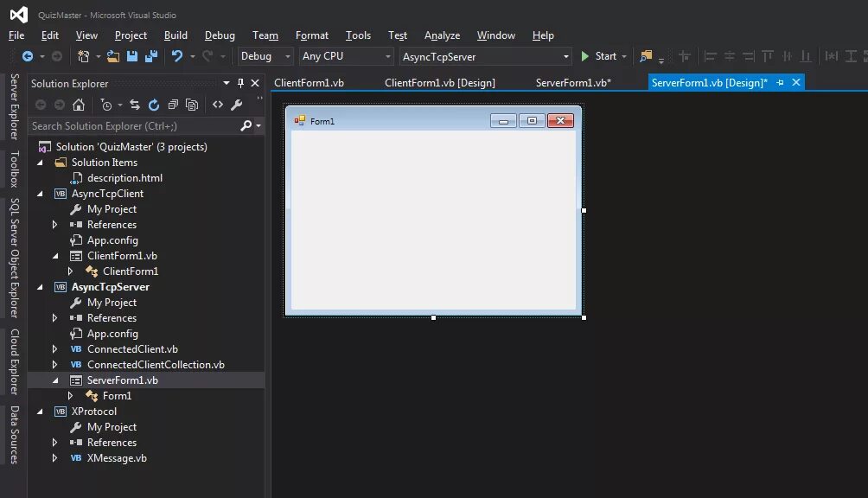Expand the ClientForm1 class node
The image size is (868, 498).
tap(70, 271)
